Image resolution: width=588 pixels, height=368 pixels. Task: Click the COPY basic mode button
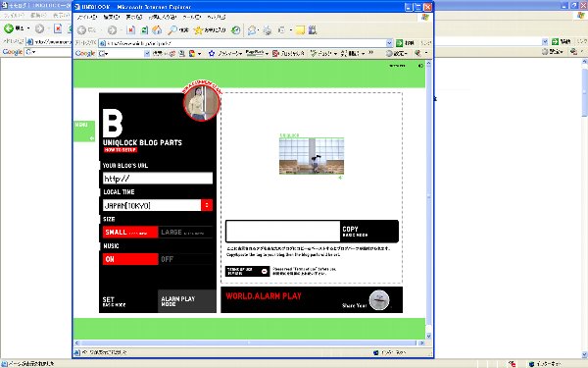click(x=369, y=232)
